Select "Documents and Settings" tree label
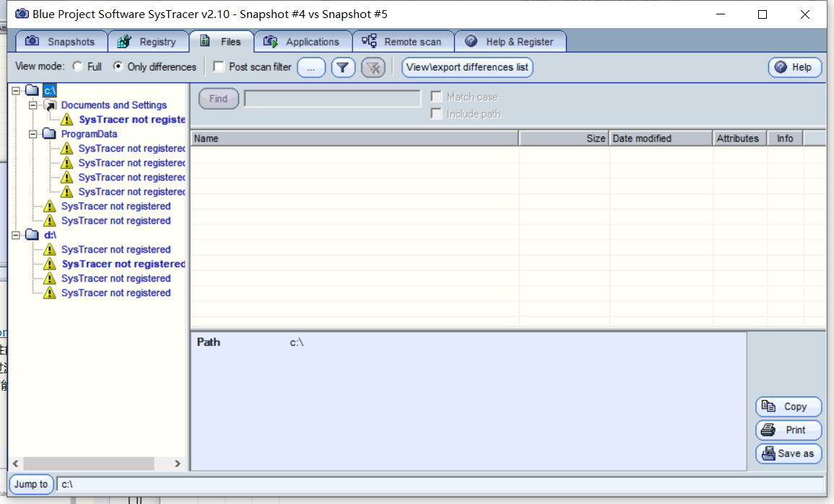 tap(114, 105)
